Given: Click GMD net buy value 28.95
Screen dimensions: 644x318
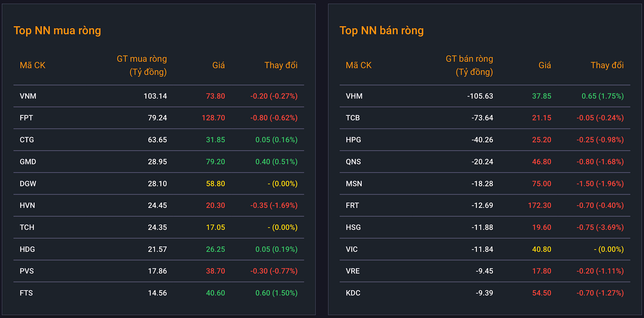Looking at the screenshot, I should 157,162.
